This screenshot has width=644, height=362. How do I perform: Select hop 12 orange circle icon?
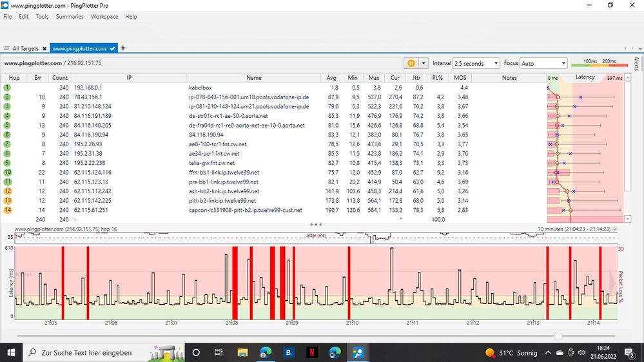tap(7, 191)
